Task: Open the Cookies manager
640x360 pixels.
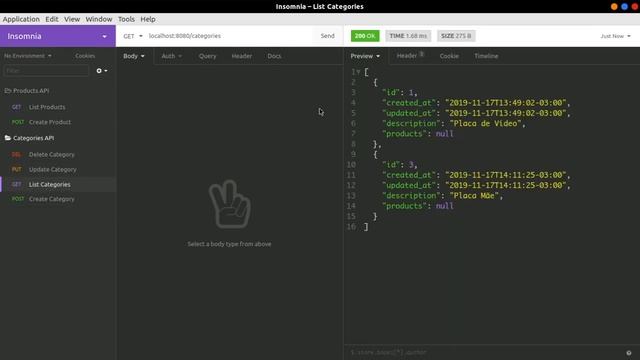Action: tap(85, 56)
